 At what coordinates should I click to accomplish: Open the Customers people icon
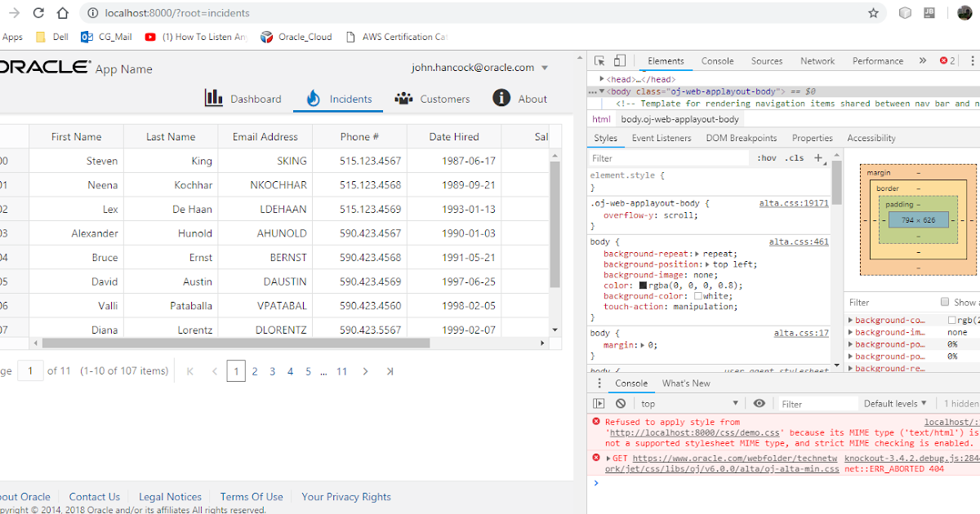tap(403, 98)
